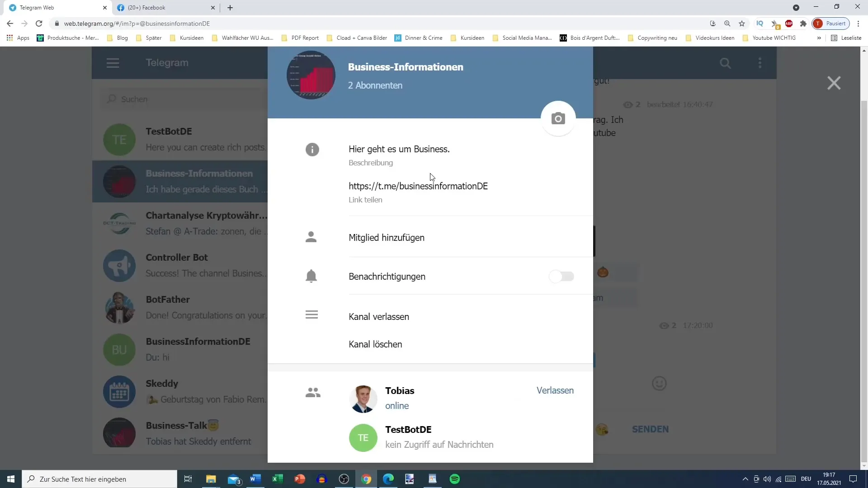Click the info icon beside the description
The width and height of the screenshot is (868, 488).
[312, 150]
